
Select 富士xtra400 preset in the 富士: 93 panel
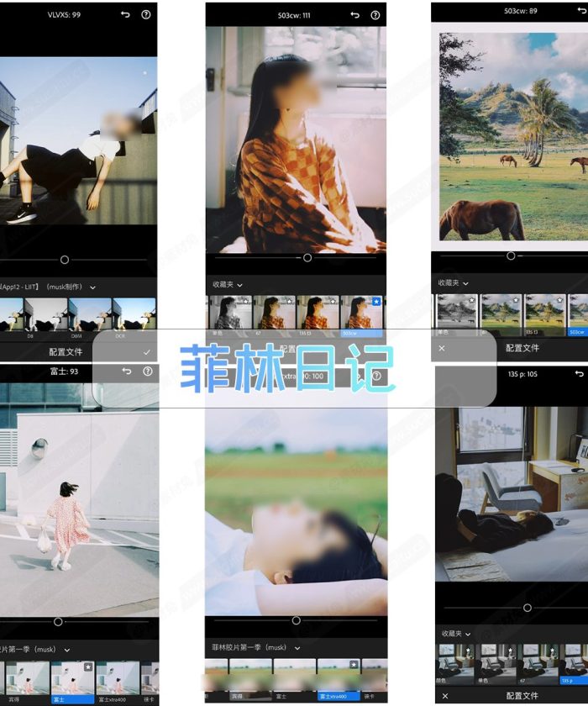[116, 682]
